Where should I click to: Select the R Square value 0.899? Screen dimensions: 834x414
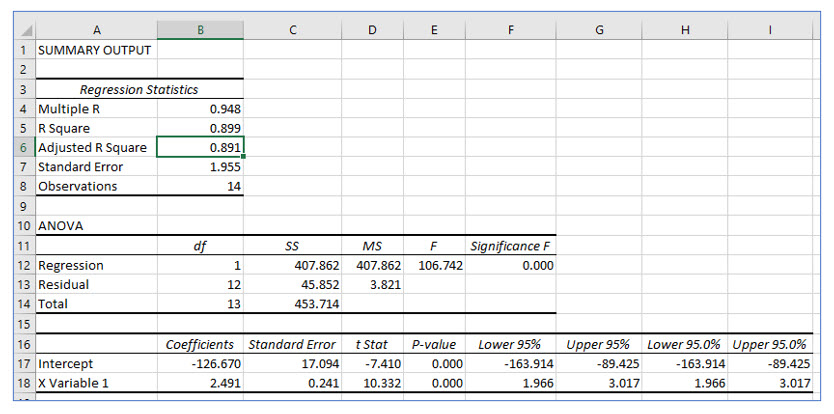[x=201, y=128]
